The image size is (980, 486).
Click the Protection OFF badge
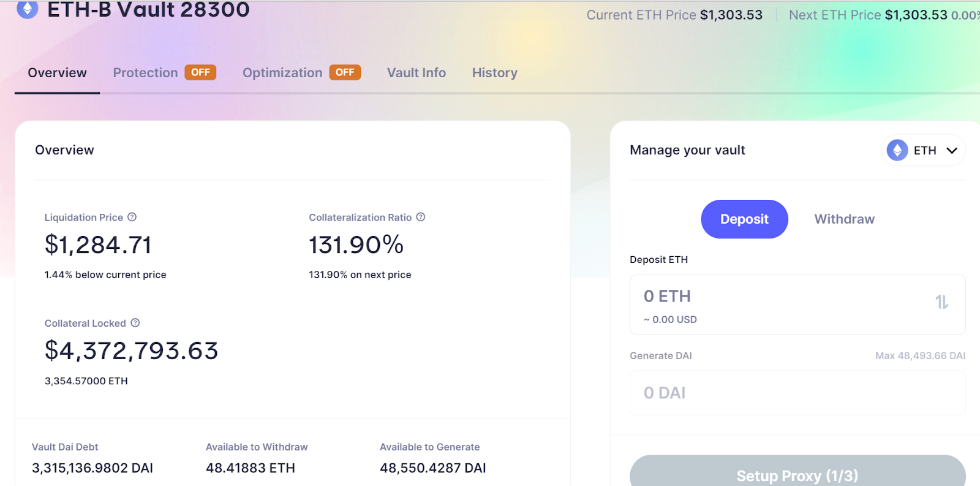[x=200, y=72]
